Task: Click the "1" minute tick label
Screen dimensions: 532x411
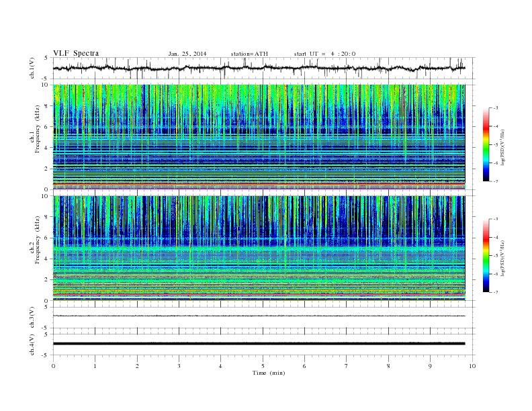Action: point(95,366)
